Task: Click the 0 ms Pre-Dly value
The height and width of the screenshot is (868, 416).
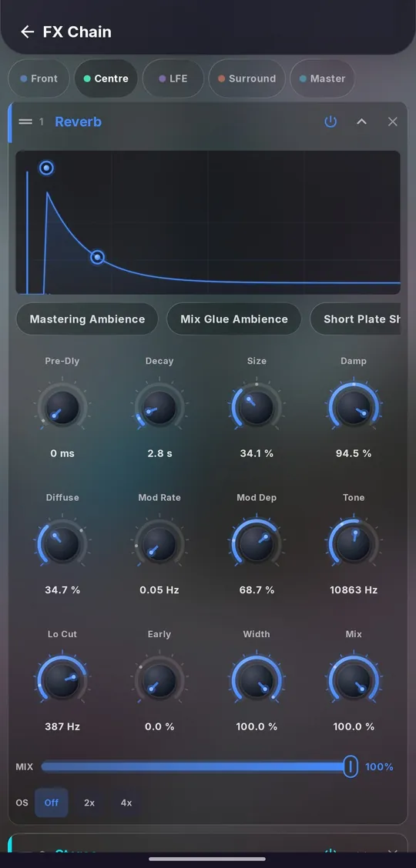Action: 62,453
